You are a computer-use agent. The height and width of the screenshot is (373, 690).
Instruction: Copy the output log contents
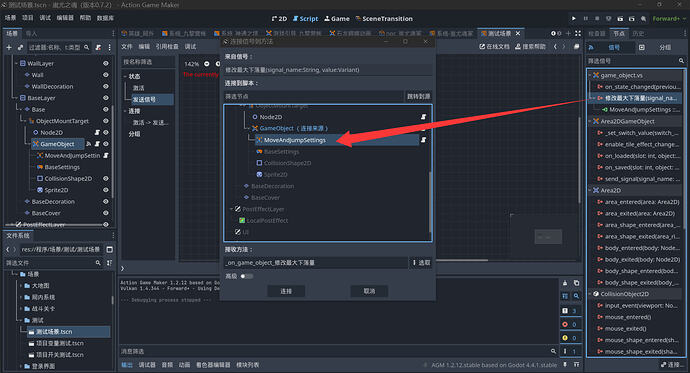coord(576,283)
